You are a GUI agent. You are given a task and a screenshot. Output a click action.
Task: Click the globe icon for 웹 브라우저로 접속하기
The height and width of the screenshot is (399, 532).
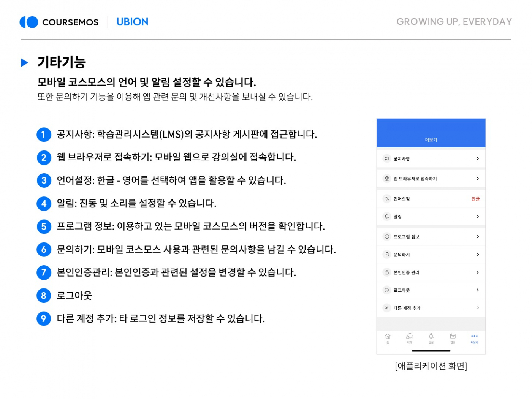point(386,179)
